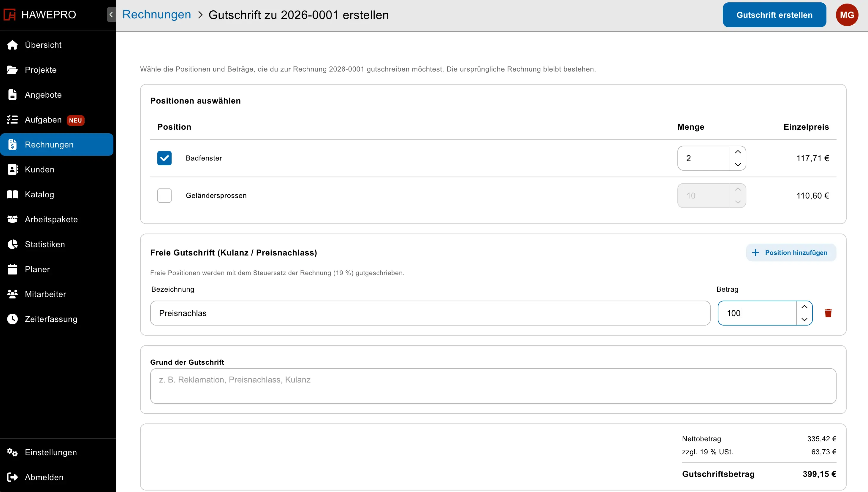The image size is (868, 492).
Task: Click Position hinzufügen button
Action: tap(791, 253)
